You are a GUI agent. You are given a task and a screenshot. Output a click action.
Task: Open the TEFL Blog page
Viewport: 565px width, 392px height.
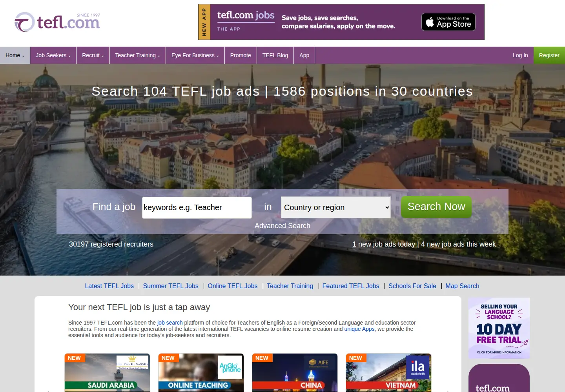coord(275,55)
